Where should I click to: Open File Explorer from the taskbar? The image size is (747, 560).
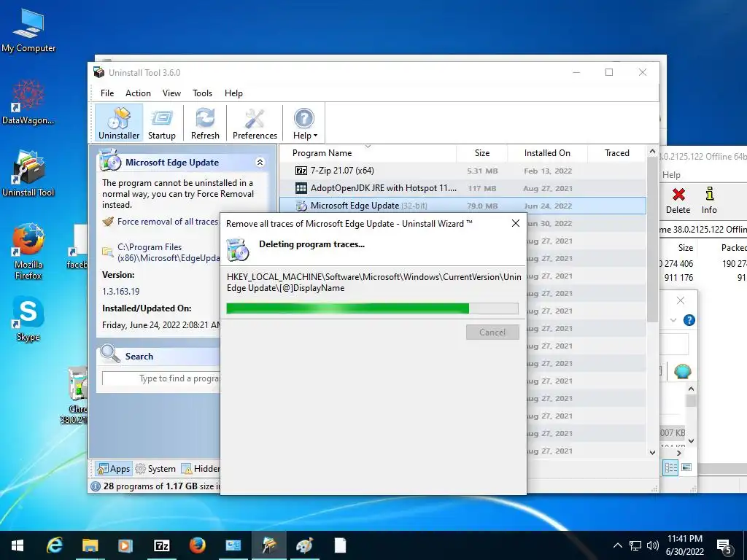pos(90,545)
